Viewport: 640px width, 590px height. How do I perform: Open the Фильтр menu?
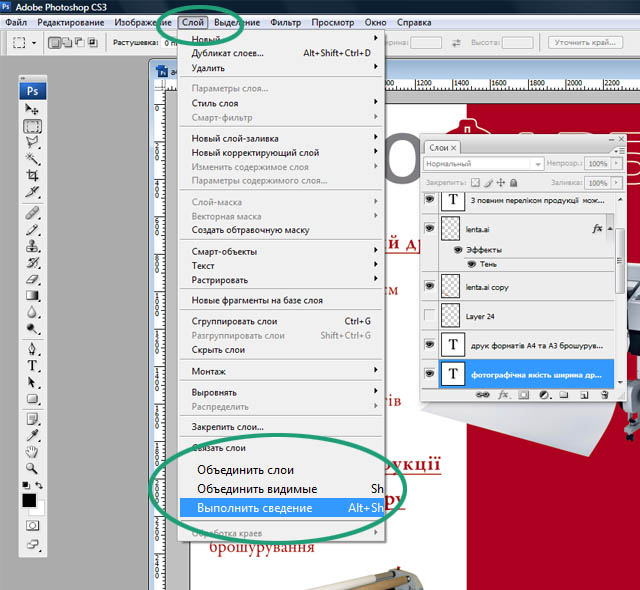285,21
